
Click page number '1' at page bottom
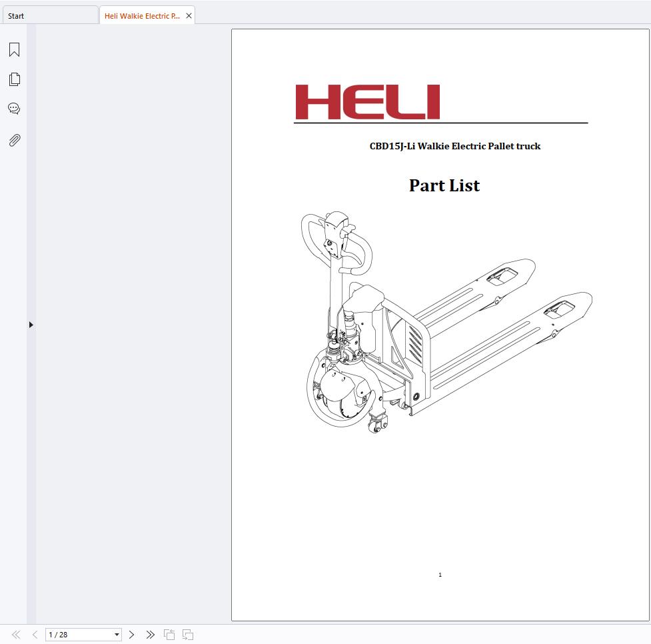pos(440,575)
